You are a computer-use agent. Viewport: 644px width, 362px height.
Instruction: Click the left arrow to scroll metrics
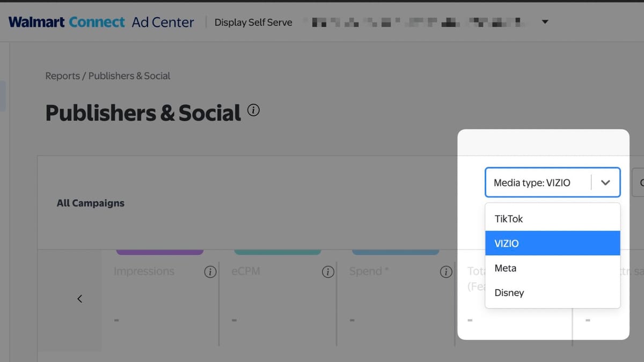(79, 298)
